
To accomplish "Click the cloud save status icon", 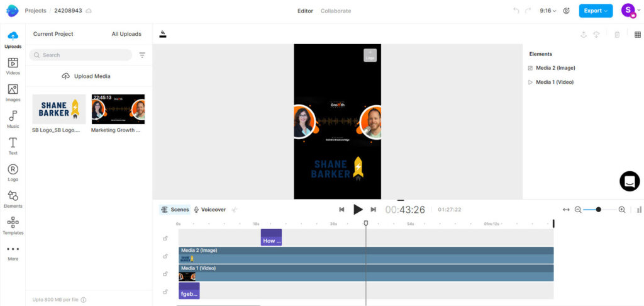I will [88, 11].
